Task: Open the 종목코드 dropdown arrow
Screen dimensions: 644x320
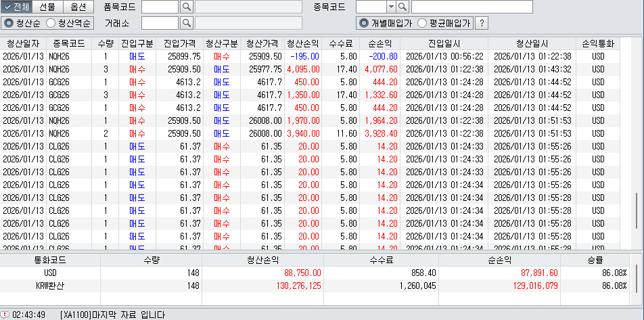Action: click(390, 7)
